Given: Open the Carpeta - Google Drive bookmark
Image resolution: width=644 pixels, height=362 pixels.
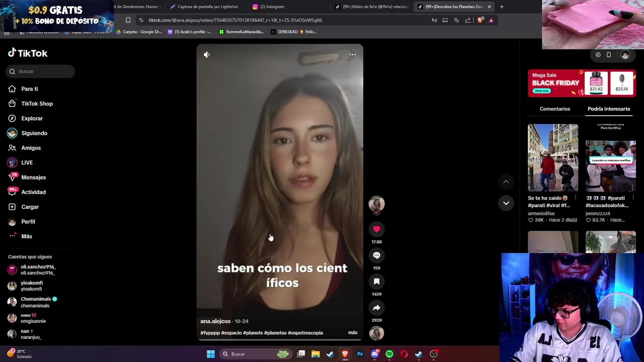Looking at the screenshot, I should pyautogui.click(x=139, y=32).
